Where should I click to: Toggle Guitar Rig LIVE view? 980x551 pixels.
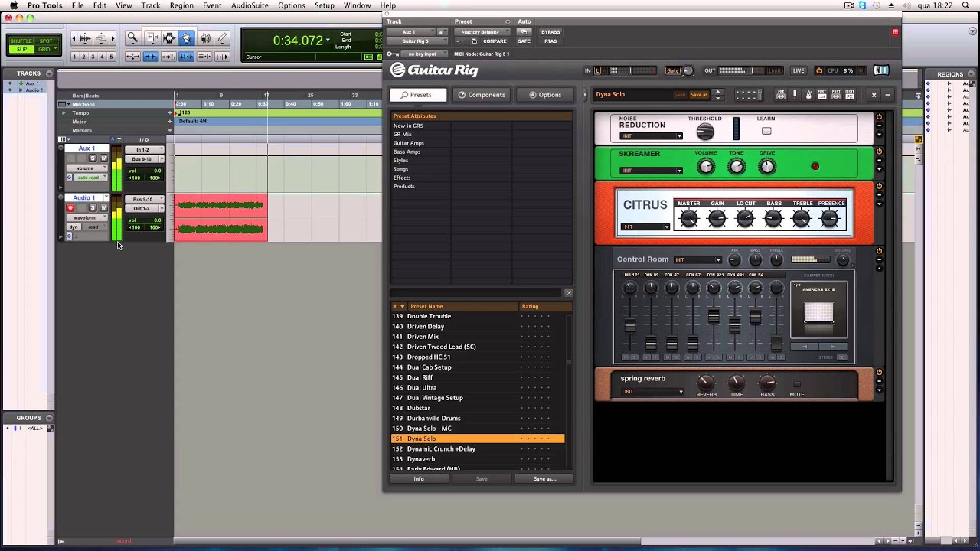point(799,71)
